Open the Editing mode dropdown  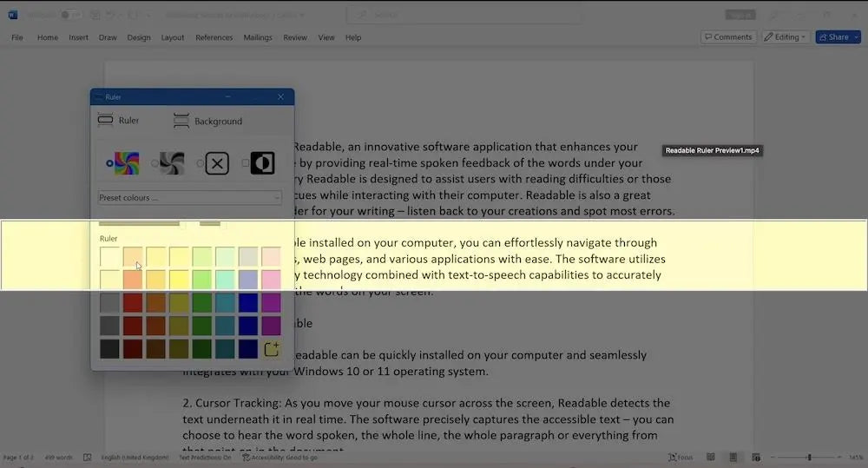pos(785,37)
